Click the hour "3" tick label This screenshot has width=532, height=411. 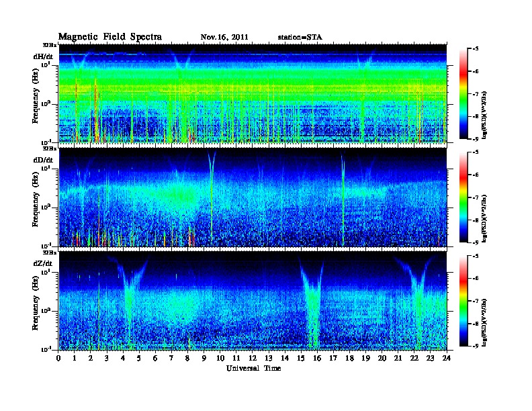[x=107, y=359]
